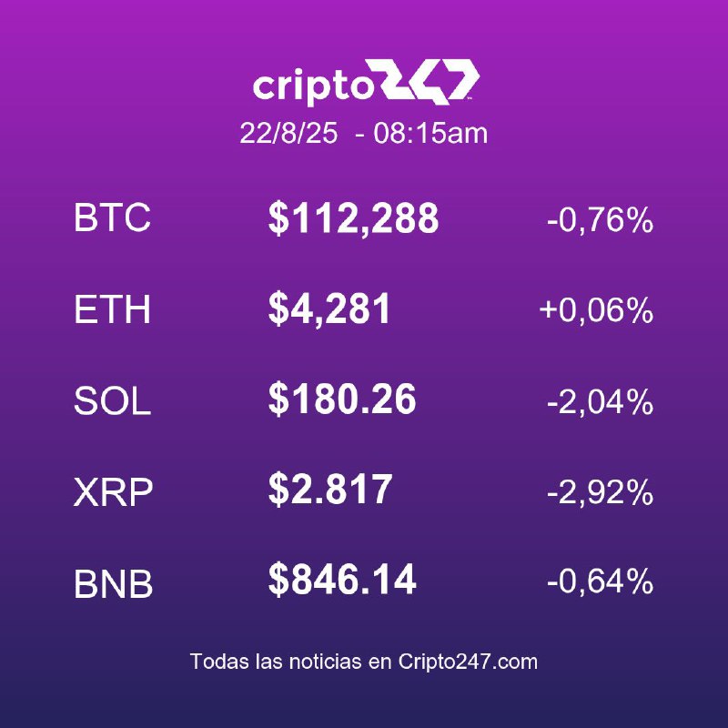The height and width of the screenshot is (728, 728).
Task: Select the XRP ticker label
Action: tap(113, 491)
